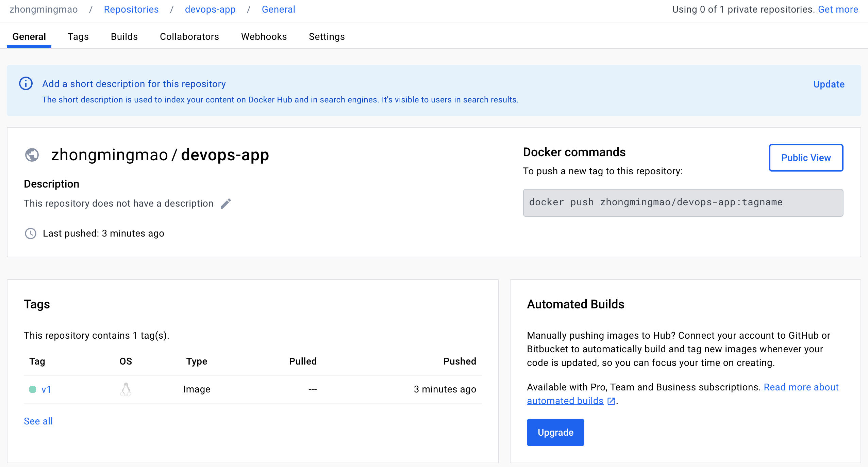Screen dimensions: 868x467
Task: Click the globe public repository icon
Action: 32,155
